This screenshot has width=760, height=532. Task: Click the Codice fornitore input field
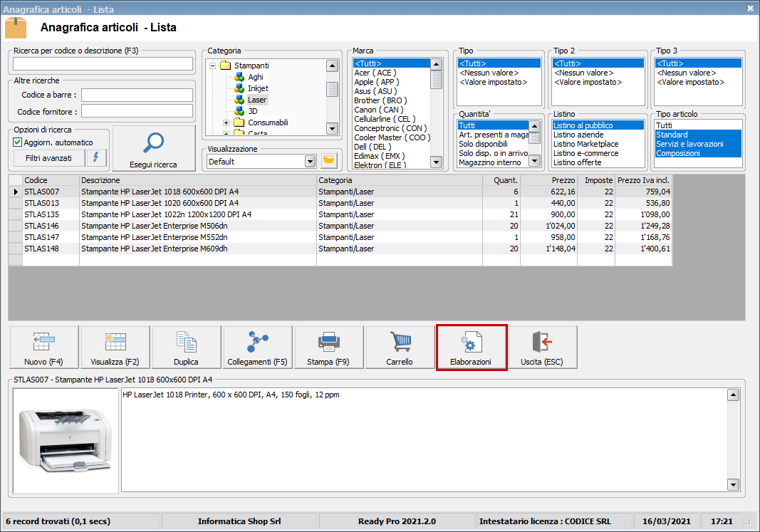137,111
